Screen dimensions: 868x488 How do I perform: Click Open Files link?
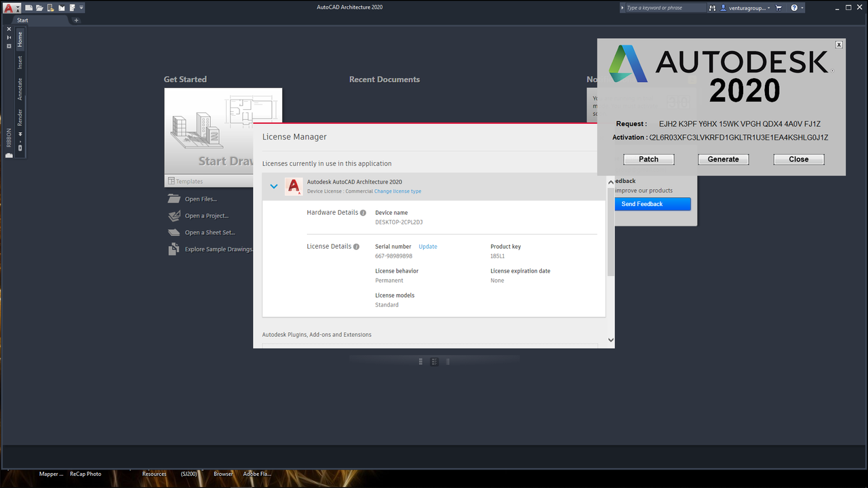pos(201,199)
